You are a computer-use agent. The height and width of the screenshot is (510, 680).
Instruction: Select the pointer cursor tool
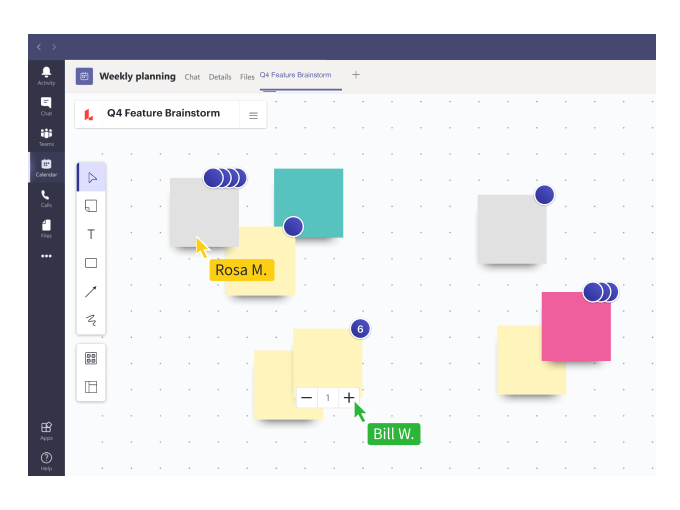(x=91, y=178)
